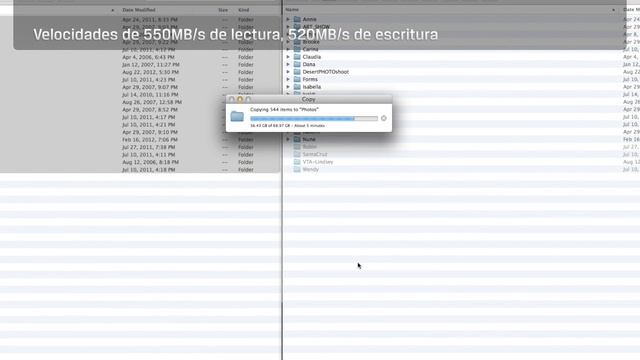Click date Jul 10, 2011, 4:23 PM

149,80
